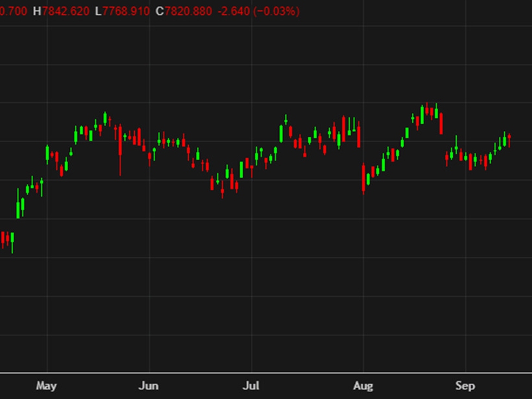Click the partial open value 0.700 at top left
The height and width of the screenshot is (399, 532).
pos(13,11)
